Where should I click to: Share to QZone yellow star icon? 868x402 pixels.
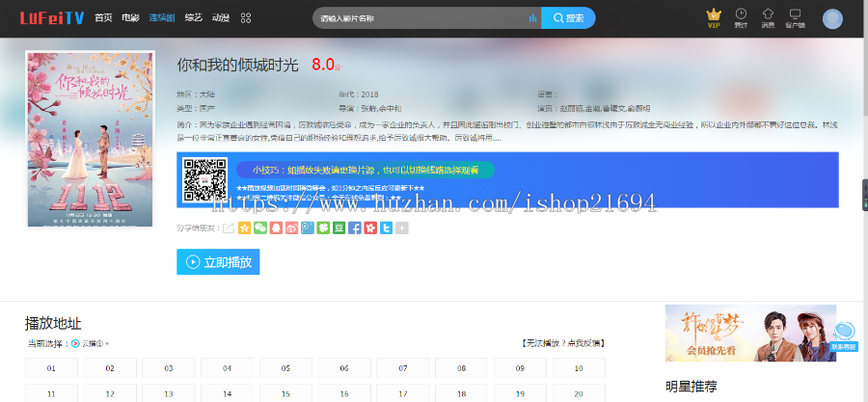tap(245, 228)
